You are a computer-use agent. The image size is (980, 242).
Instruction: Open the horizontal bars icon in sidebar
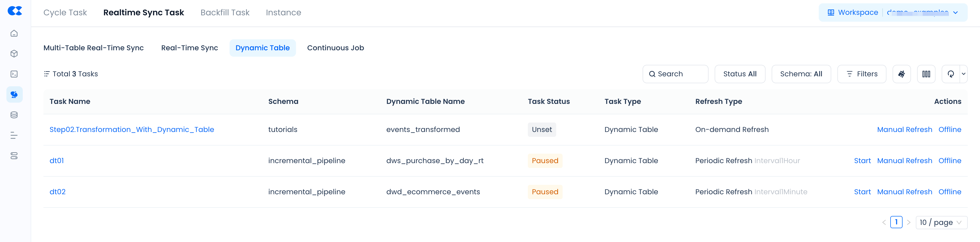[x=14, y=135]
